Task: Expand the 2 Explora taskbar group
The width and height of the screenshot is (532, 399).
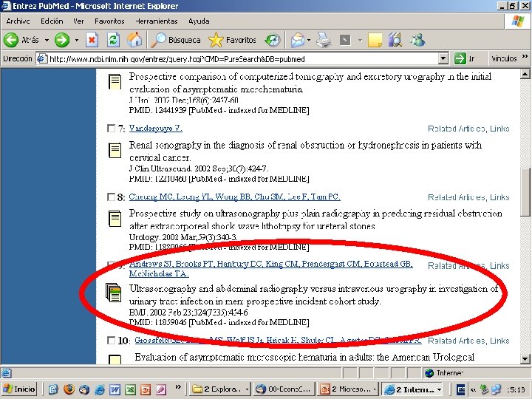Action: point(220,389)
